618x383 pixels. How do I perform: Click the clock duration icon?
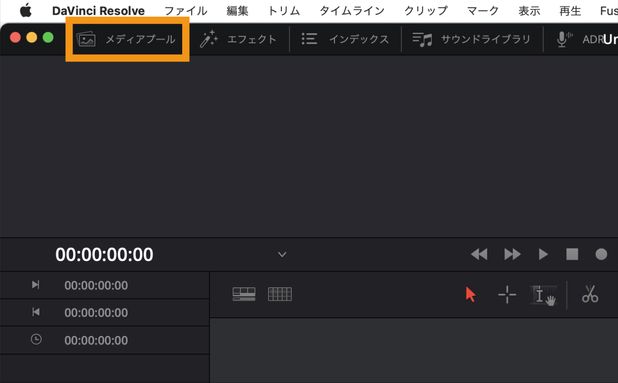tap(36, 339)
